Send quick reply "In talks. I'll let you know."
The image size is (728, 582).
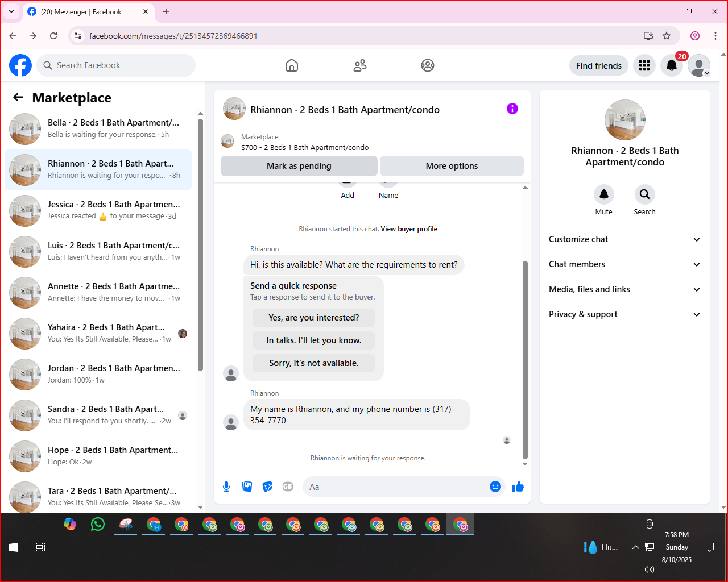pyautogui.click(x=314, y=340)
